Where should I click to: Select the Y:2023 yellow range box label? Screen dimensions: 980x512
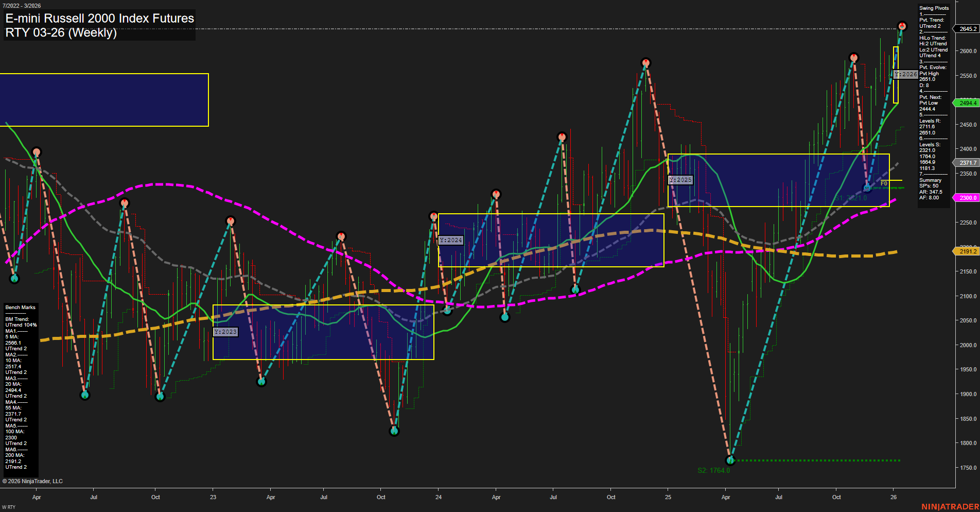click(225, 332)
